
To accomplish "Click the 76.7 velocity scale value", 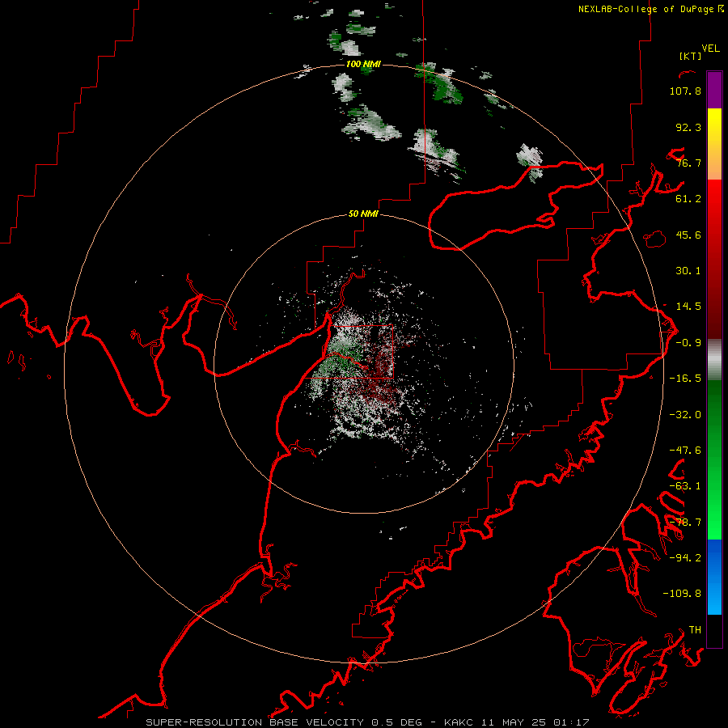I will (x=688, y=163).
